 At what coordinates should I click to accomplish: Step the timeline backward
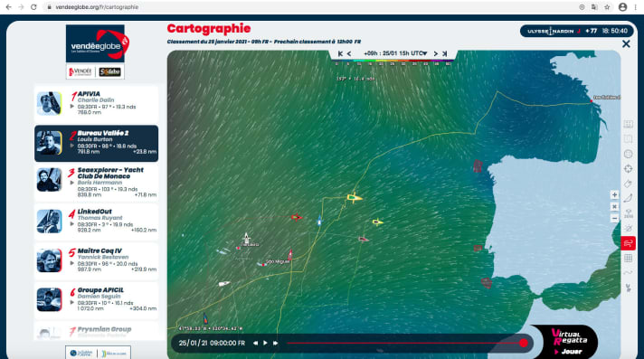point(255,343)
